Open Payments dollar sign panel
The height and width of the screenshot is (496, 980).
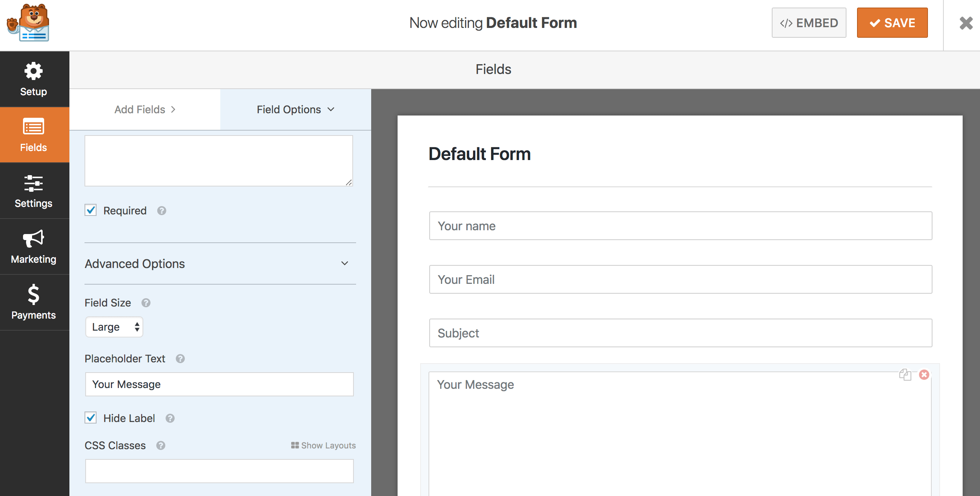(x=34, y=302)
